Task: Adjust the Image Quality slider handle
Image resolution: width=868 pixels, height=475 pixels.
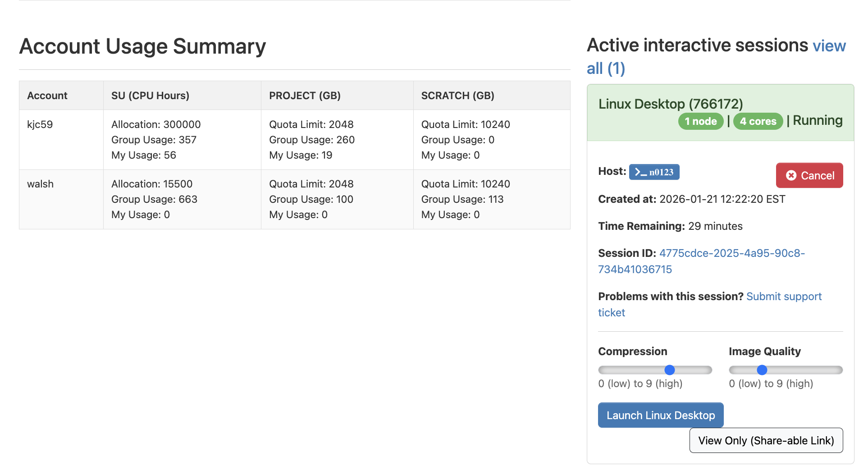Action: 762,370
